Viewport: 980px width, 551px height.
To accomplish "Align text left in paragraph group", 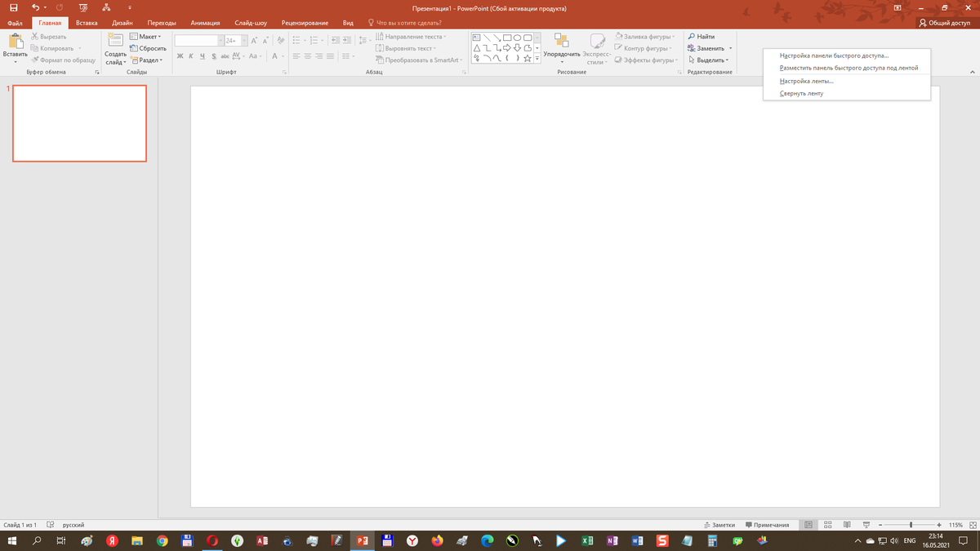I will 296,56.
